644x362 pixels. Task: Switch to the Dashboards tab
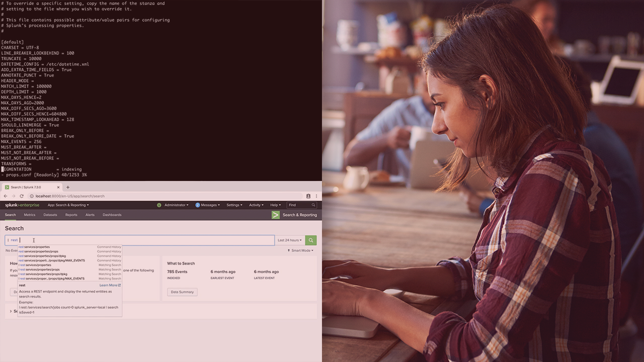tap(112, 215)
